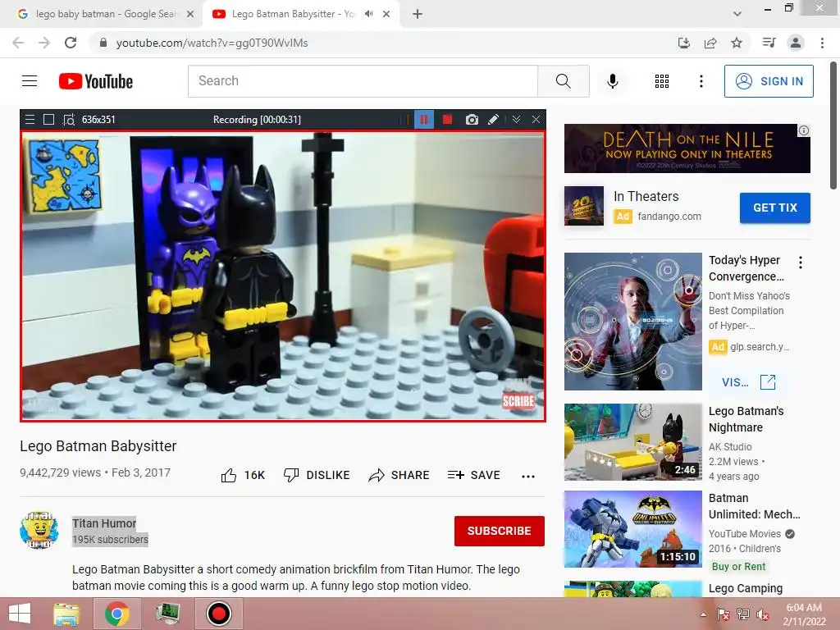Image resolution: width=840 pixels, height=630 pixels.
Task: Open more actions ellipsis under video
Action: click(x=528, y=477)
